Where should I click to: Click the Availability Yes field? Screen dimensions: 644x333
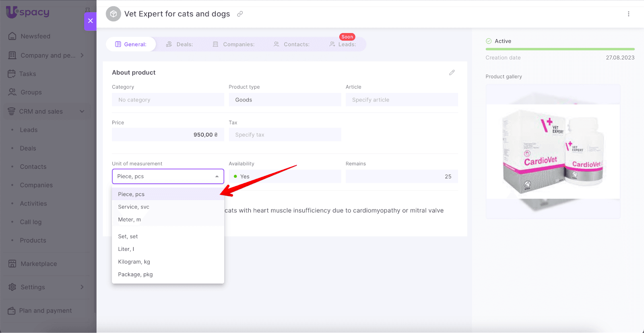[x=285, y=176]
